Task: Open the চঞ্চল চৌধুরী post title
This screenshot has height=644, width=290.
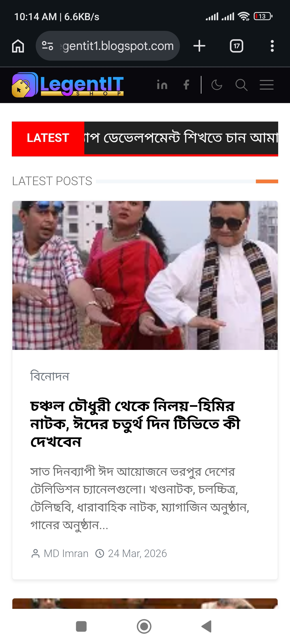Action: [x=135, y=424]
